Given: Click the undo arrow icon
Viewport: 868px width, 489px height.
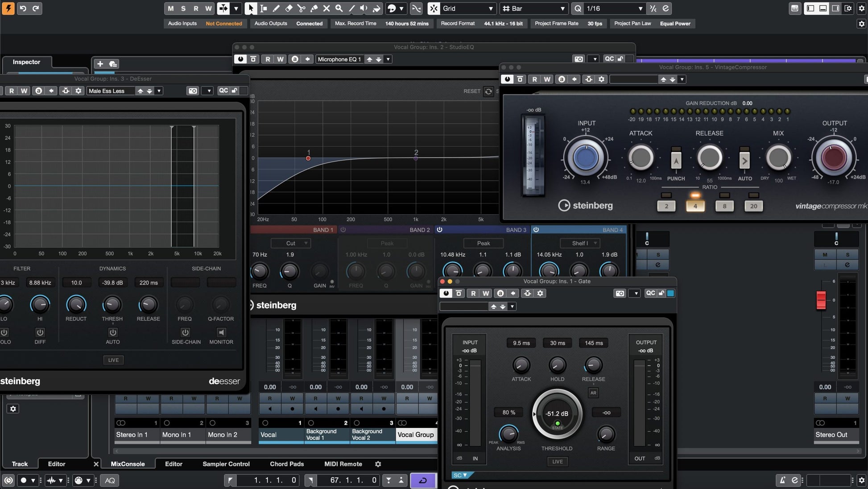Looking at the screenshot, I should (x=23, y=8).
